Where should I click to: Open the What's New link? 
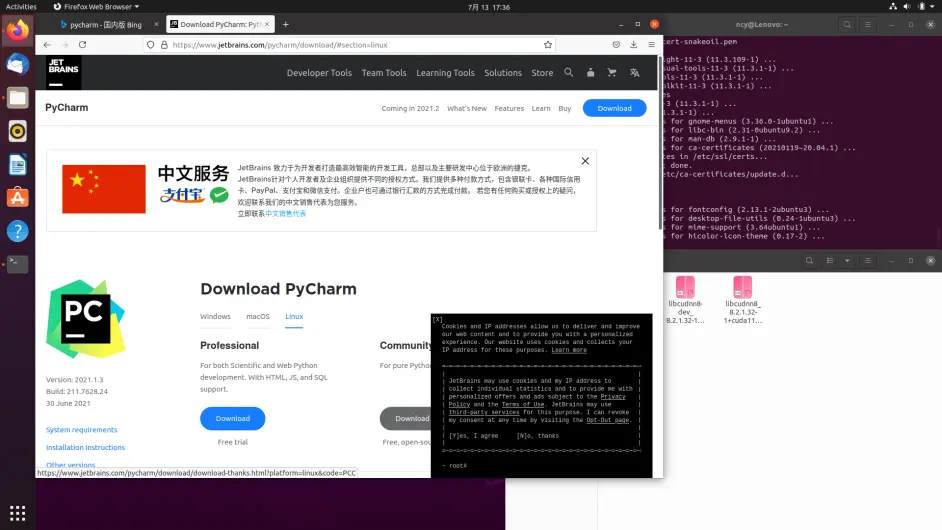(x=467, y=108)
